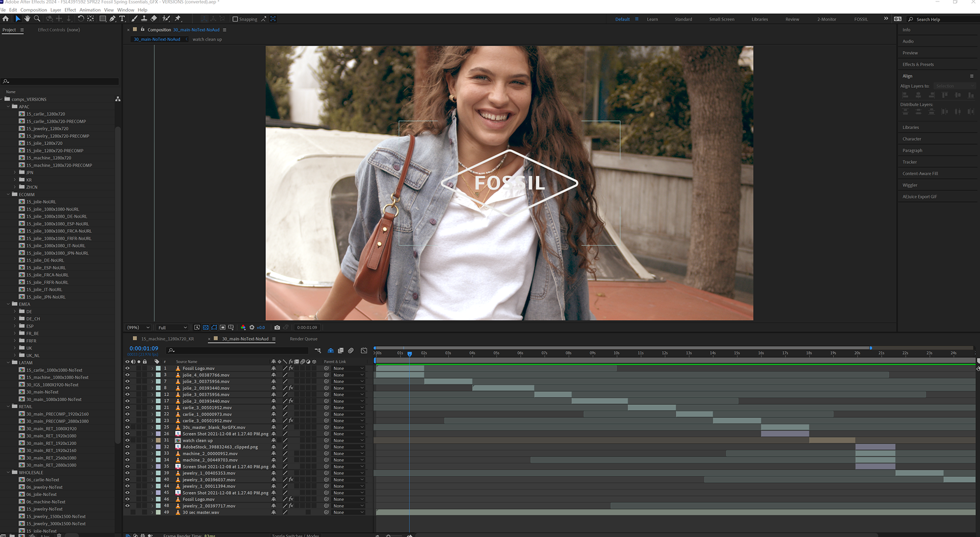Toggle mask and shape path visibility
The height and width of the screenshot is (537, 980).
click(x=214, y=327)
